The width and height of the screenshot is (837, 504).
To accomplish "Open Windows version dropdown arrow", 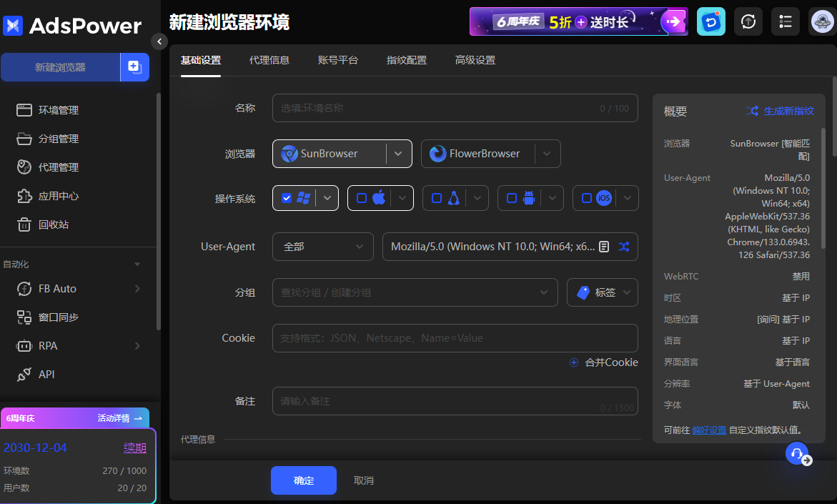I will point(327,198).
